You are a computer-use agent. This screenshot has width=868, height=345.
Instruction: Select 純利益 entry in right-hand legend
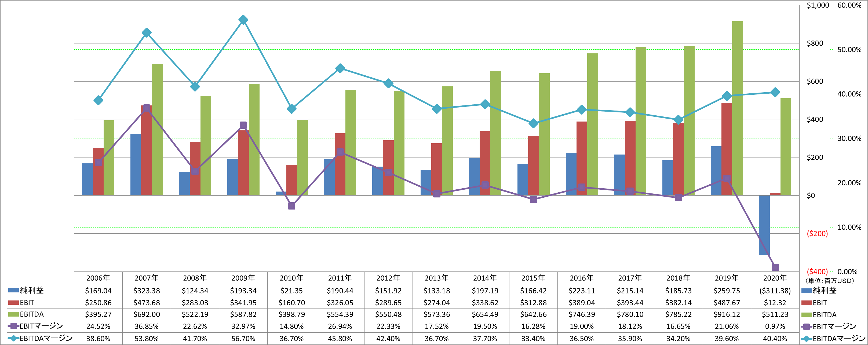[x=819, y=291]
